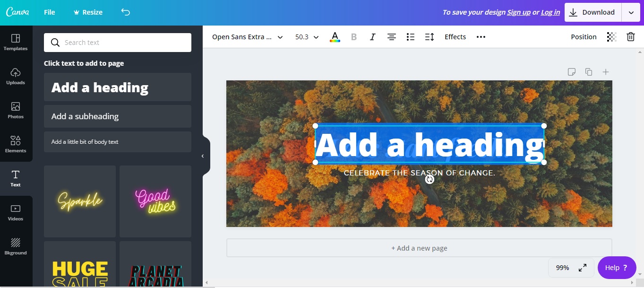Collapse the side panel arrow

point(203,156)
